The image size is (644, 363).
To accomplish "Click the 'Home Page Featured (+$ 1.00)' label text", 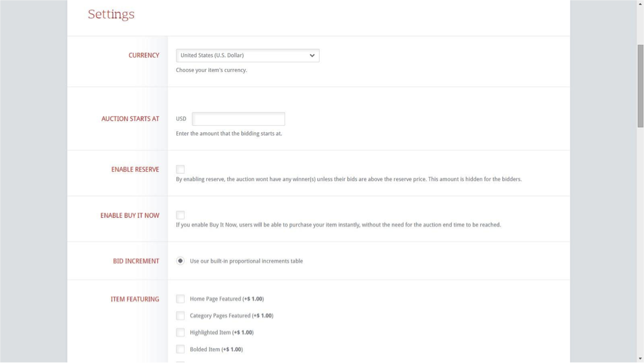I will pyautogui.click(x=226, y=299).
